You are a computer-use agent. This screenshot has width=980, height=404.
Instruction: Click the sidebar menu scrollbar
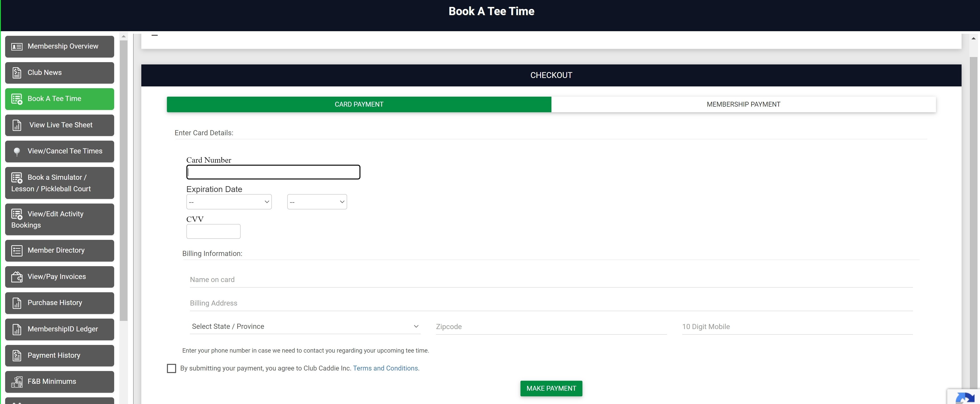click(x=123, y=179)
